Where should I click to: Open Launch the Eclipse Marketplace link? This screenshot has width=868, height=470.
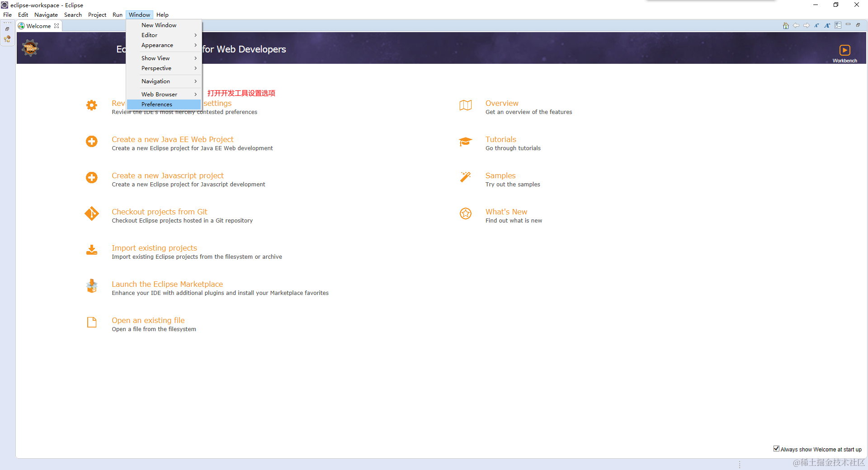[167, 284]
